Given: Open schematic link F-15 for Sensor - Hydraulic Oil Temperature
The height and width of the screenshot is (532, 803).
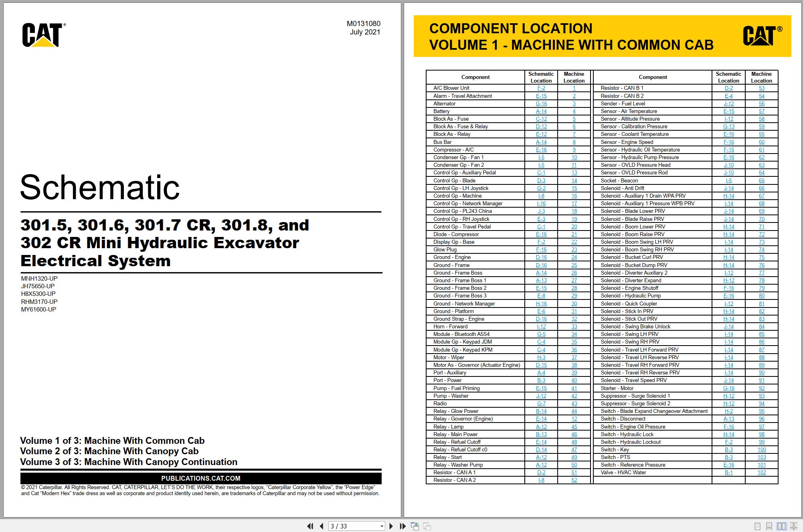Looking at the screenshot, I should point(728,150).
